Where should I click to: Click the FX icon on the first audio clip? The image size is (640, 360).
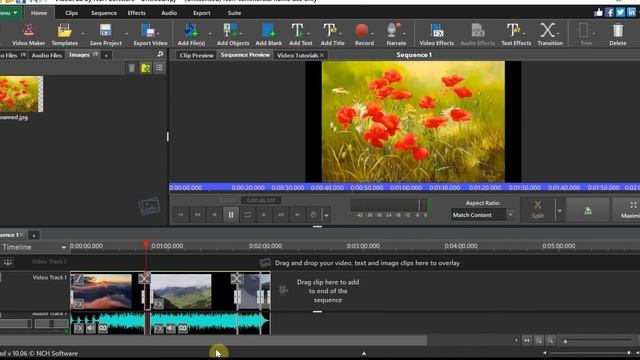pos(78,328)
